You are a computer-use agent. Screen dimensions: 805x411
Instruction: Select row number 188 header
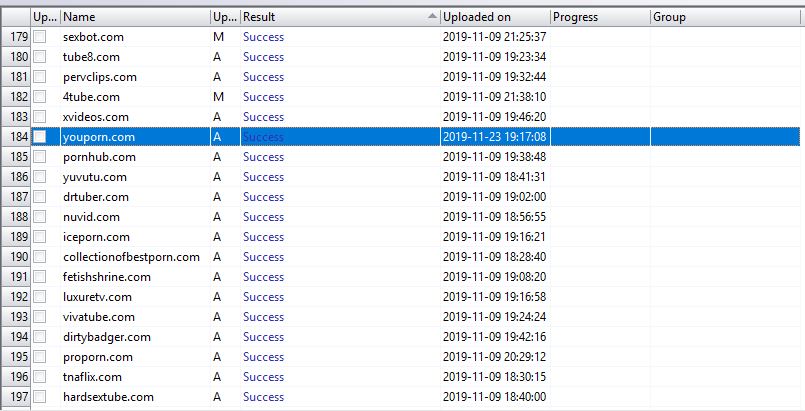(16, 217)
